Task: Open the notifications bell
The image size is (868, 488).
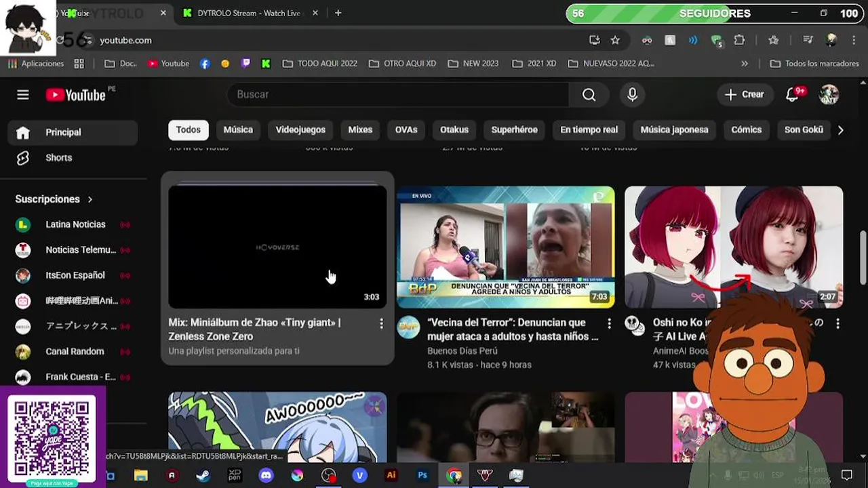Action: (792, 95)
